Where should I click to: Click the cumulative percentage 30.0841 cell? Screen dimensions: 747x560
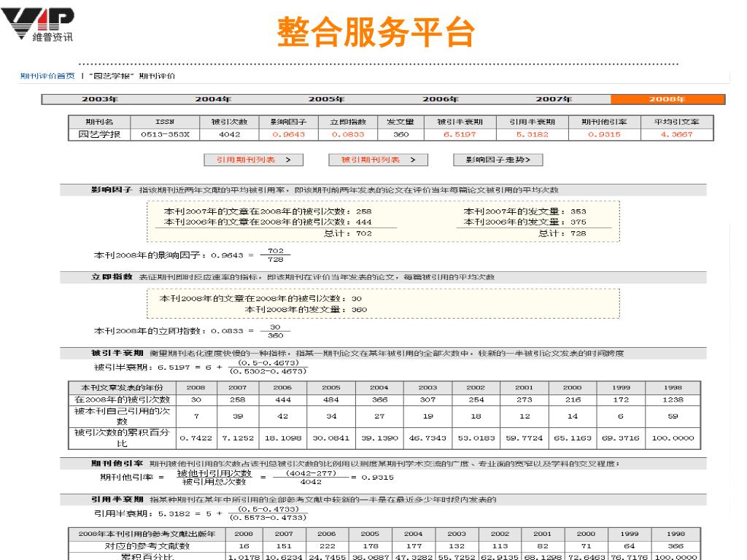click(x=330, y=438)
